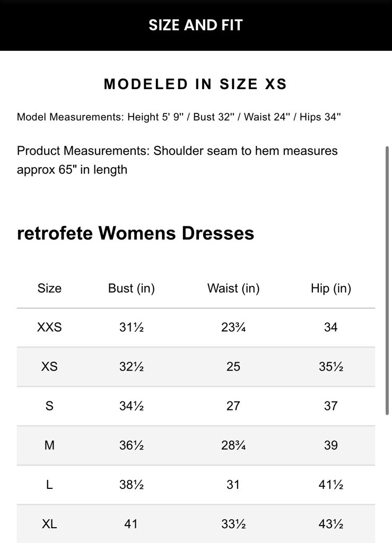Click the 28¾ waist value for M
Image resolution: width=392 pixels, height=543 pixels.
click(233, 445)
